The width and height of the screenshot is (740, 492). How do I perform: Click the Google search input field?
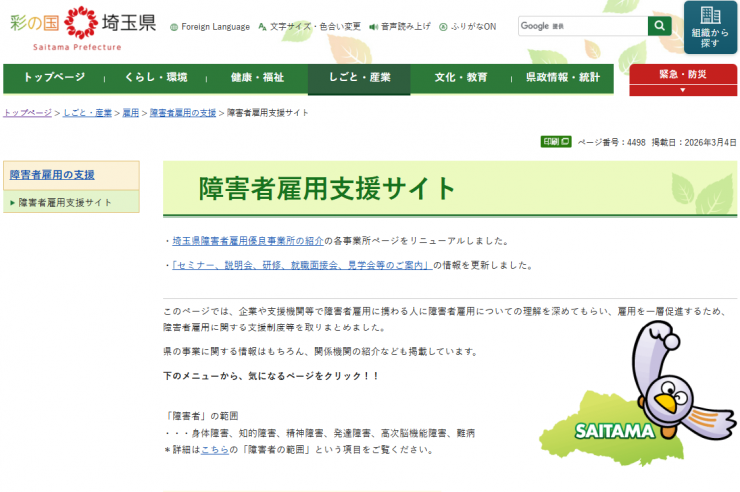(582, 26)
